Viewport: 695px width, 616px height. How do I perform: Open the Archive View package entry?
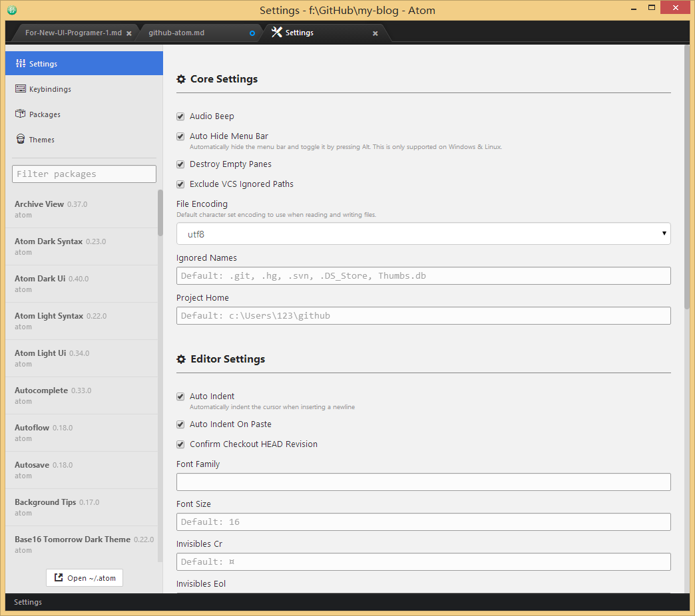point(82,209)
